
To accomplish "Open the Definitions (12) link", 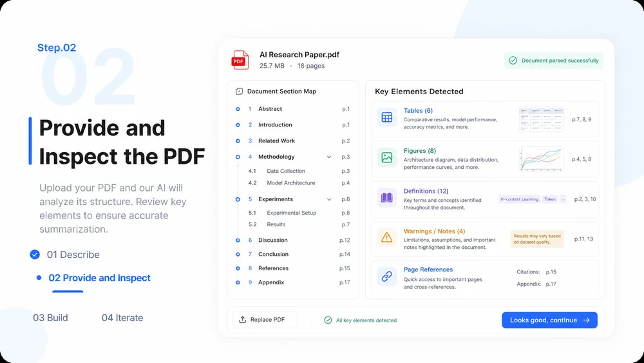I will click(x=426, y=191).
